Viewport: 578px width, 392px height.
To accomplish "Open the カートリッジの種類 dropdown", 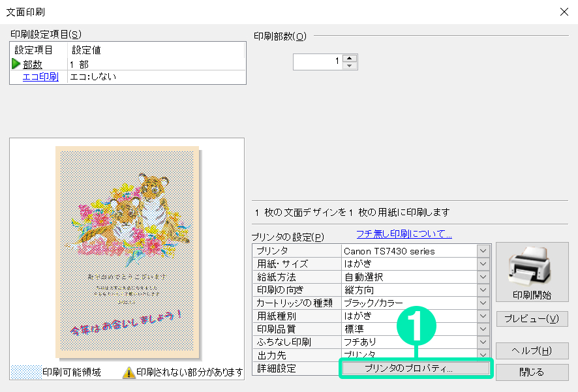I will [483, 303].
